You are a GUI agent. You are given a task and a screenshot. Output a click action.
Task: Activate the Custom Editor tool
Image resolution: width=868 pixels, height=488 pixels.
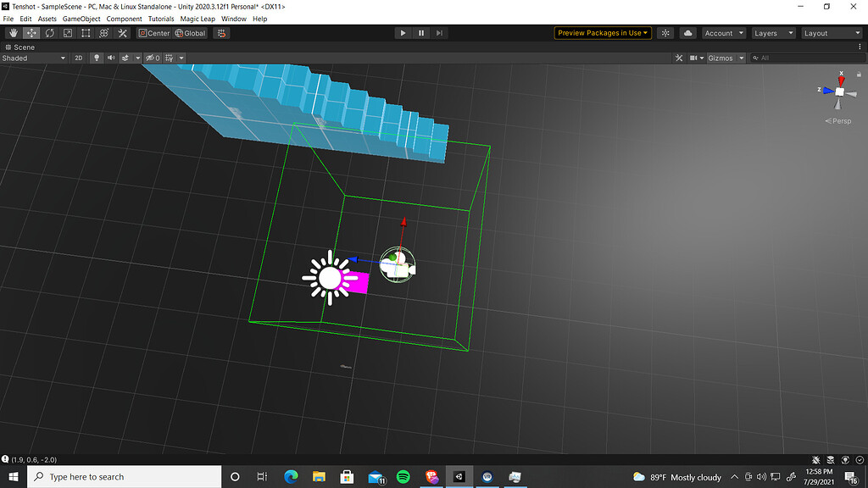click(121, 33)
